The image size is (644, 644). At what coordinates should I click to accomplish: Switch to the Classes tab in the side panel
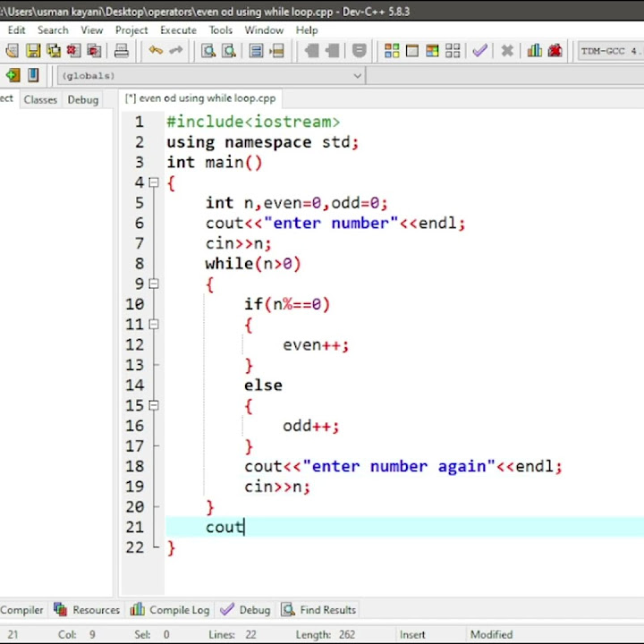point(40,100)
